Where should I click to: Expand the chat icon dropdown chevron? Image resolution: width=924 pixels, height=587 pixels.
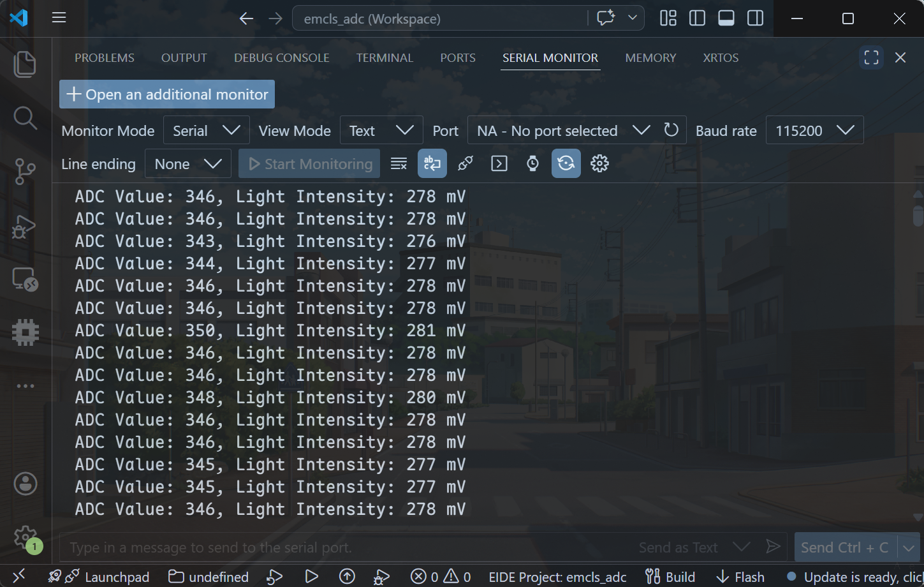[x=633, y=18]
